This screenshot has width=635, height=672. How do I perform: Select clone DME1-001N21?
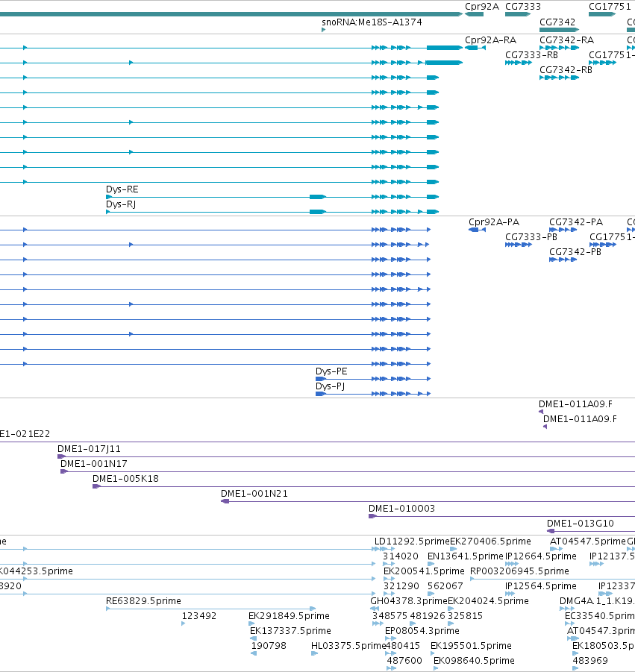click(x=254, y=493)
